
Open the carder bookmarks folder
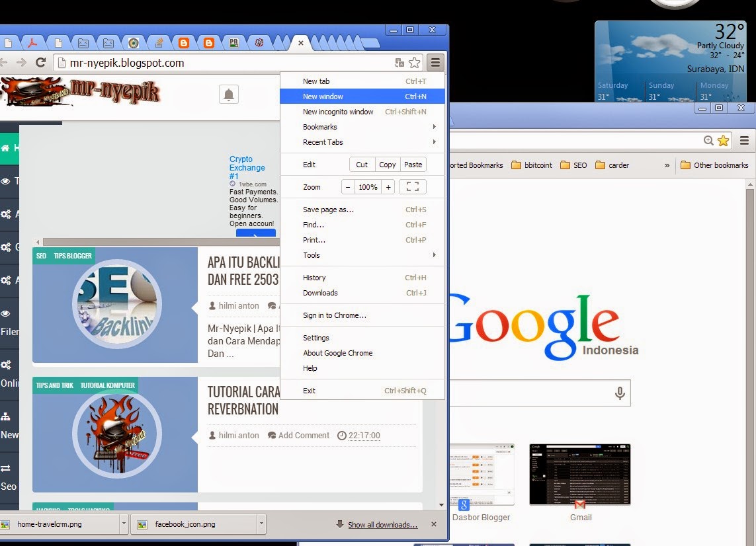click(612, 165)
